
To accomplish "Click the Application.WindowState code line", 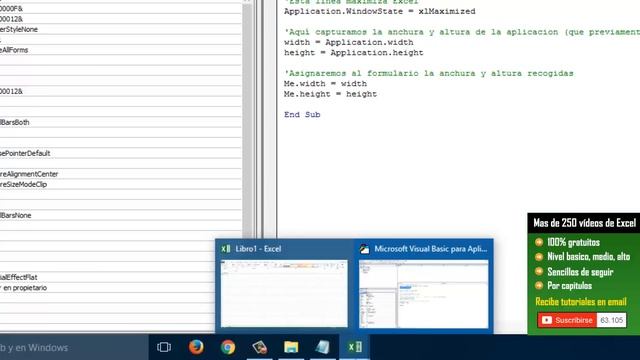I will click(380, 11).
